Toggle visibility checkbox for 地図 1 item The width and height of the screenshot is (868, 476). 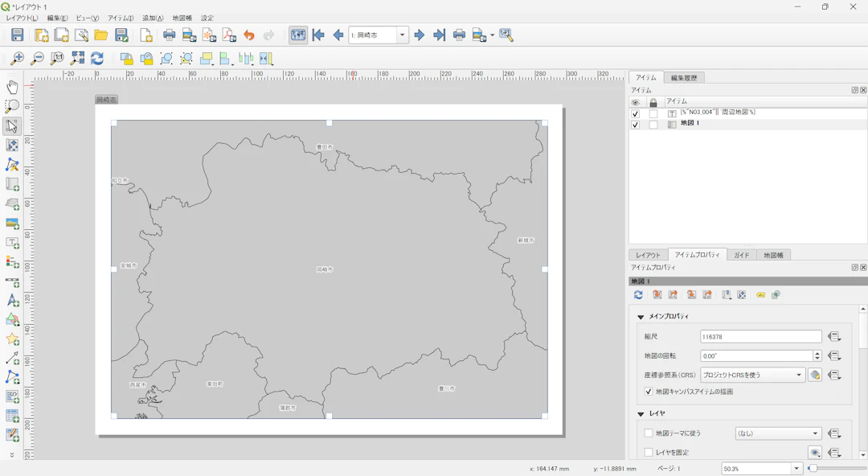click(x=636, y=125)
